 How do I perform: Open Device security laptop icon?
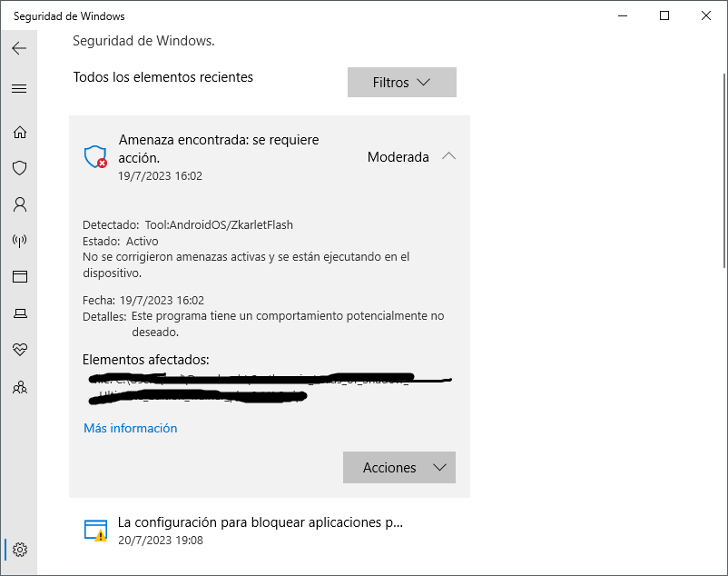pyautogui.click(x=19, y=313)
